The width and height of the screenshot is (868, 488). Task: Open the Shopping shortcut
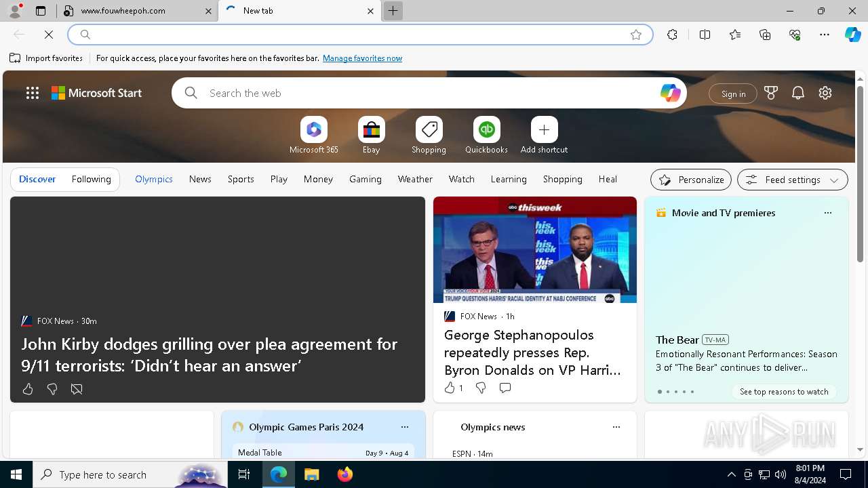point(429,136)
